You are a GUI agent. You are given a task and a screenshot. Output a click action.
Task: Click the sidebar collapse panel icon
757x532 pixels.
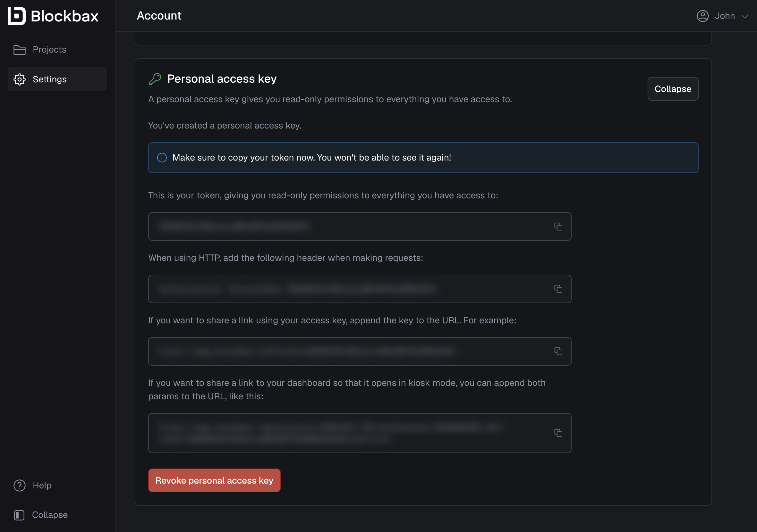coord(19,515)
